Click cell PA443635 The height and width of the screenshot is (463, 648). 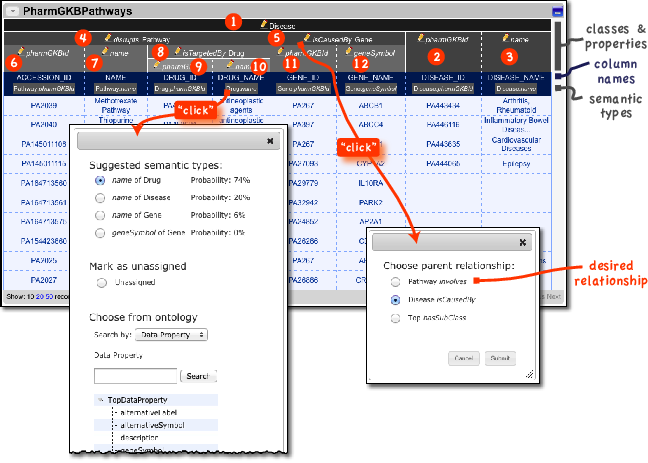[443, 144]
